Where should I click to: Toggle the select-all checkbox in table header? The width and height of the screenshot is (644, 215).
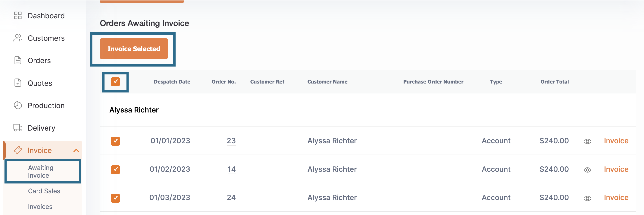click(x=115, y=82)
